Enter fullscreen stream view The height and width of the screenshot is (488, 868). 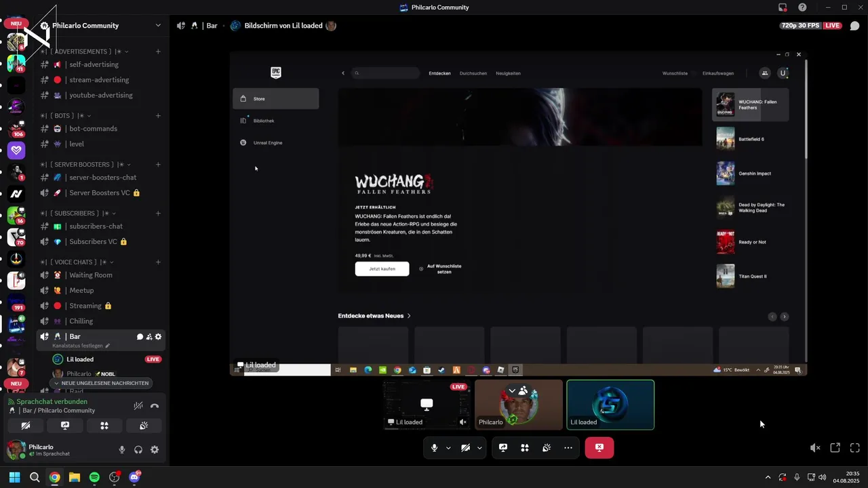click(x=854, y=448)
